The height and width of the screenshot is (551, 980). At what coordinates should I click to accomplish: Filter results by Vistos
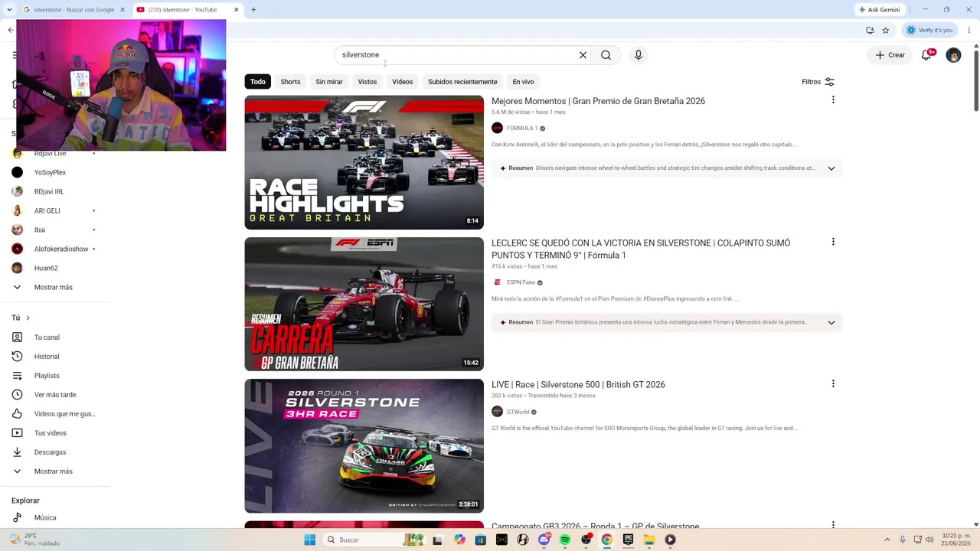tap(367, 82)
